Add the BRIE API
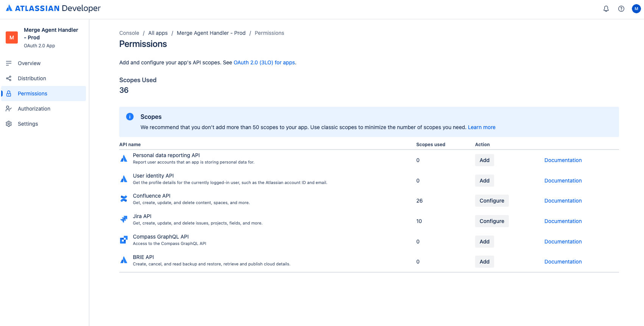Viewport: 644px width, 326px height. click(x=485, y=262)
